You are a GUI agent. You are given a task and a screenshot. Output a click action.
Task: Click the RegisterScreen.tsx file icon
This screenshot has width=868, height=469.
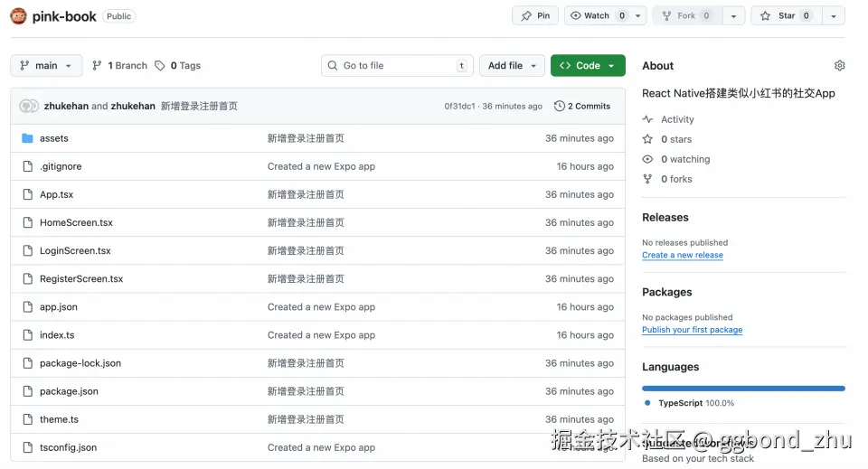click(x=28, y=278)
